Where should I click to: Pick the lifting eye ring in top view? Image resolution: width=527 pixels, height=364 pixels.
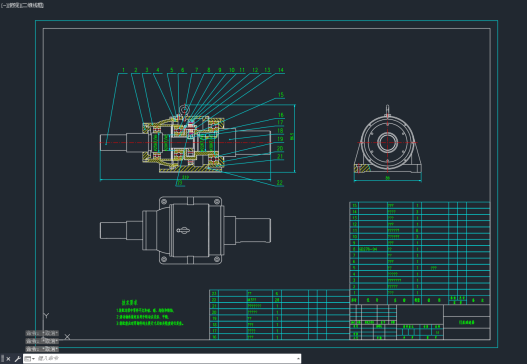(184, 231)
